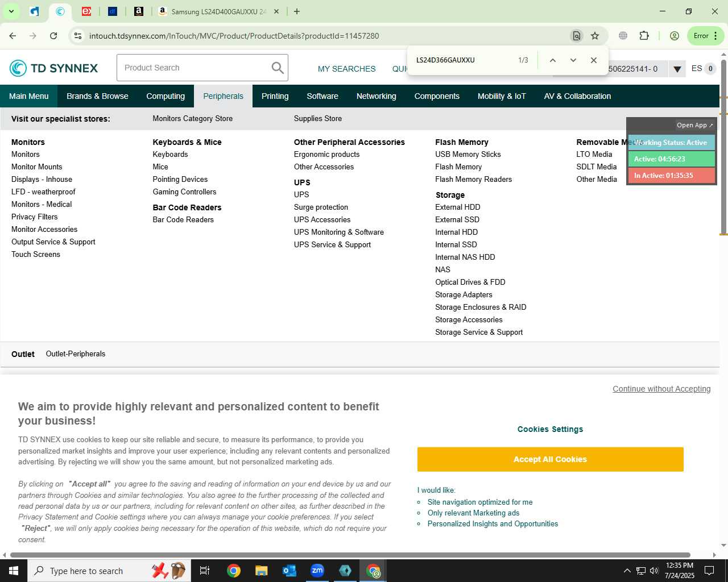Open the Supplies Store link
The width and height of the screenshot is (728, 582).
(318, 119)
